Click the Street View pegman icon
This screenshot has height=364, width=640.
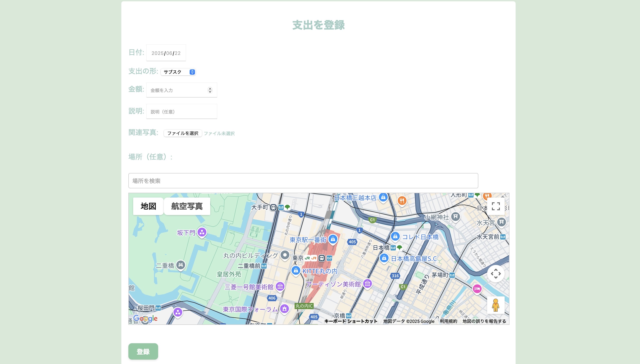(496, 305)
